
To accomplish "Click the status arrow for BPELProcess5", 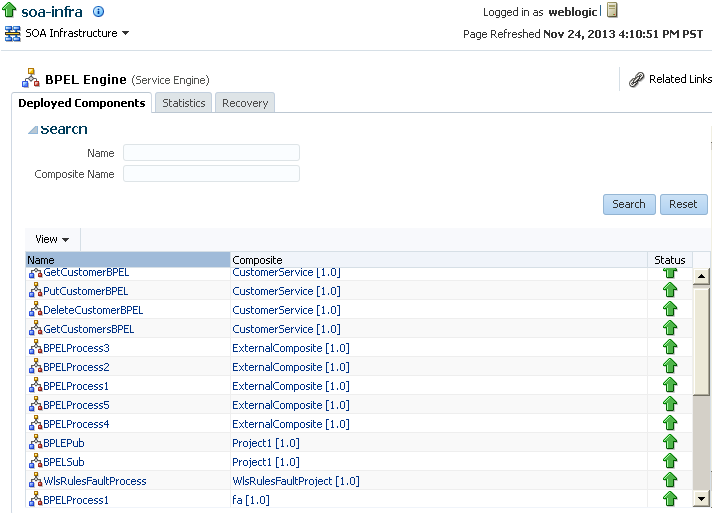I will (x=670, y=404).
